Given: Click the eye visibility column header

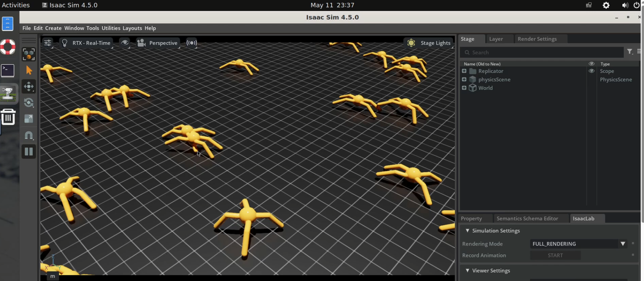Looking at the screenshot, I should 591,64.
